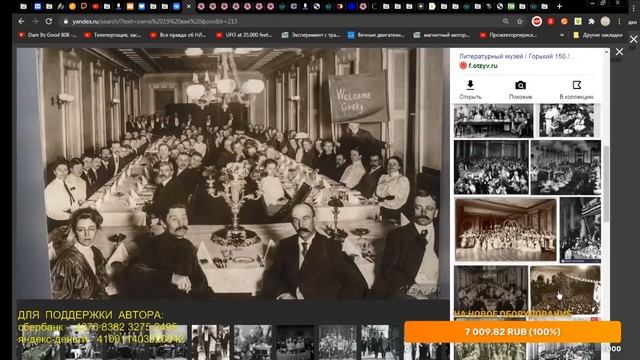The image size is (640, 360).
Task: Close the Yandex image viewer with X
Action: [x=619, y=52]
